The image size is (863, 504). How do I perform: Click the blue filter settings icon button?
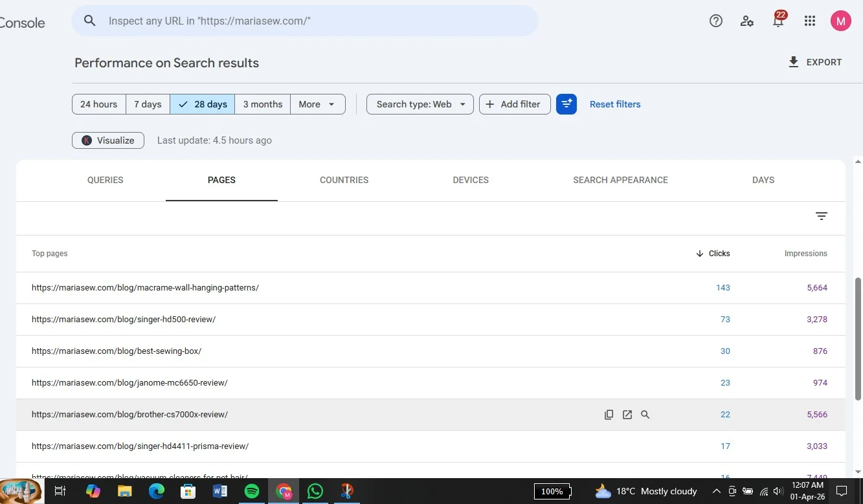(x=566, y=104)
